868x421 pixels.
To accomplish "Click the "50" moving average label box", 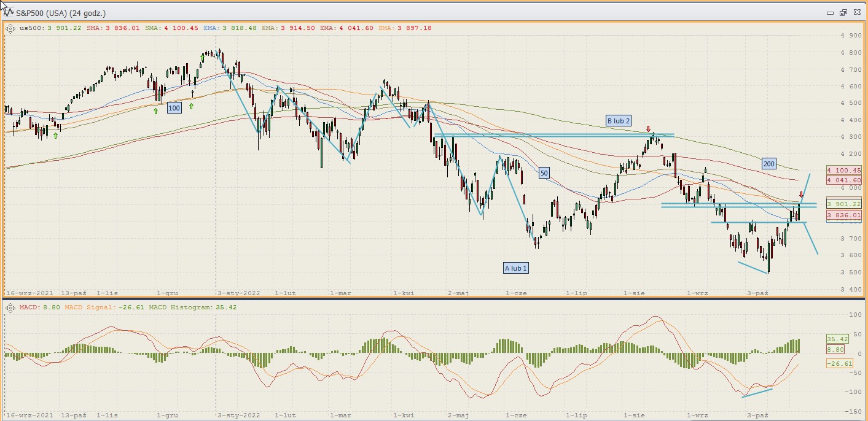I will (x=544, y=174).
